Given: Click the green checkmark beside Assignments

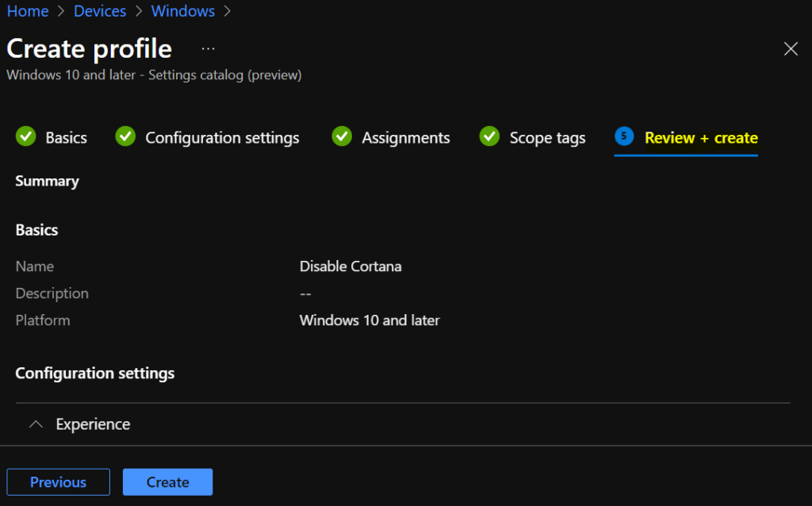Looking at the screenshot, I should pyautogui.click(x=342, y=136).
